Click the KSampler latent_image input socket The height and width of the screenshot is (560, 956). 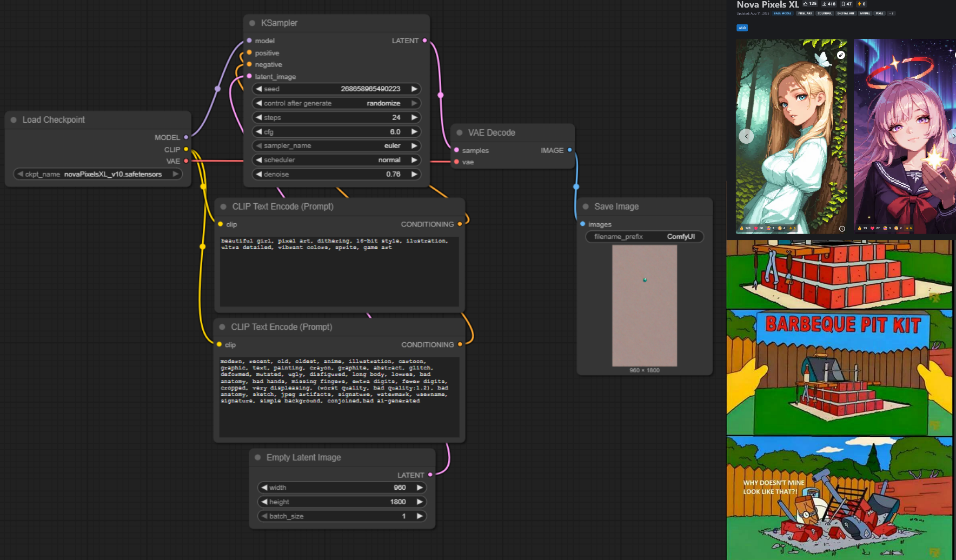(x=249, y=76)
